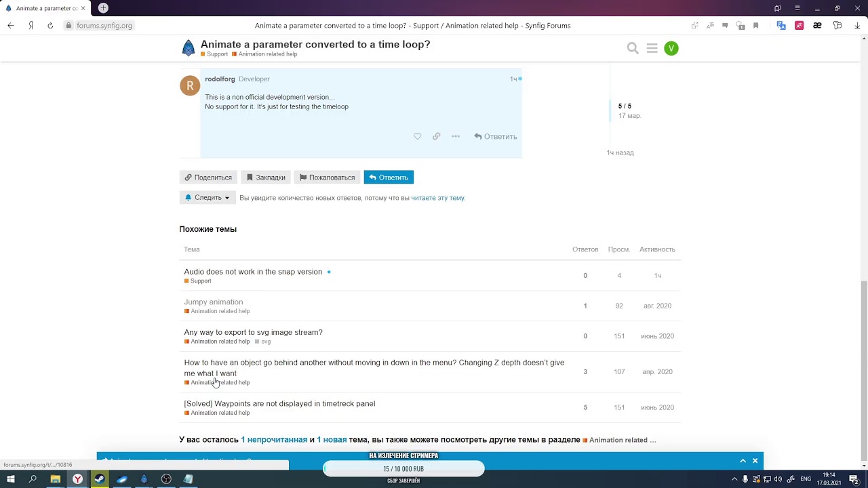Expand the collapsed reply draft panel

tap(743, 461)
